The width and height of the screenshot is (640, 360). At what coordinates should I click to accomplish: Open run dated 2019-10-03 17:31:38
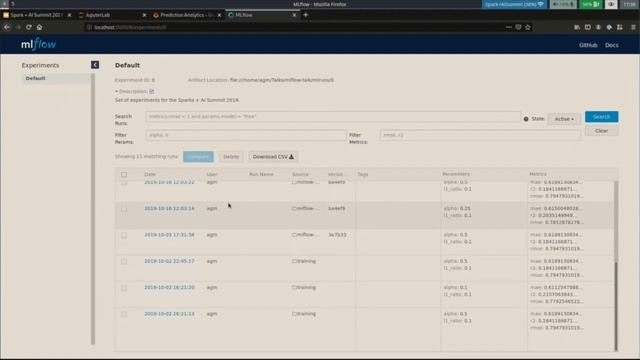pos(169,235)
